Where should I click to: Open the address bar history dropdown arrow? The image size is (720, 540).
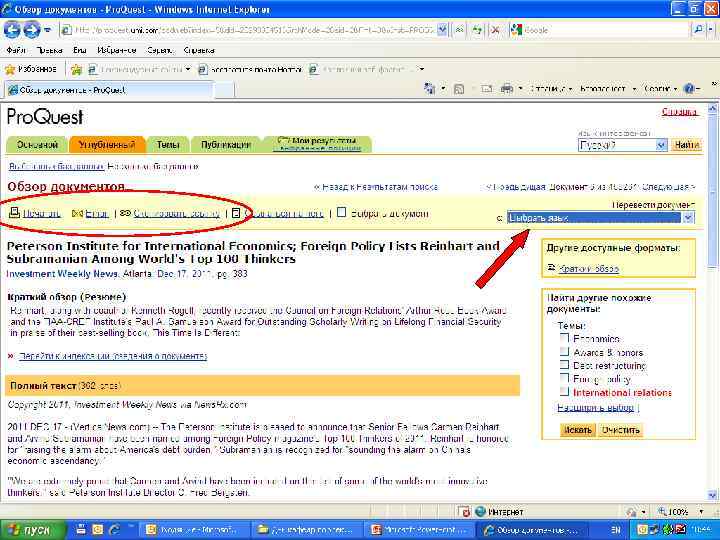(442, 30)
